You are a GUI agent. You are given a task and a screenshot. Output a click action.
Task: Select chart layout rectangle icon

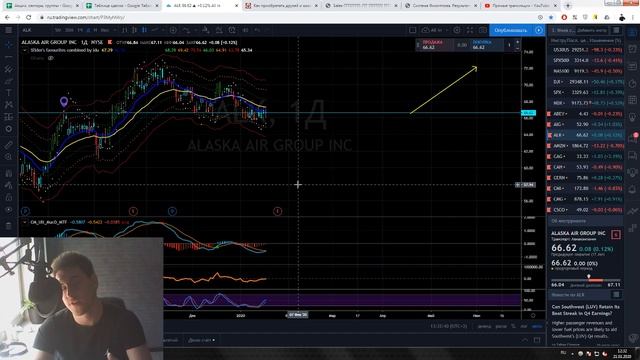[413, 30]
